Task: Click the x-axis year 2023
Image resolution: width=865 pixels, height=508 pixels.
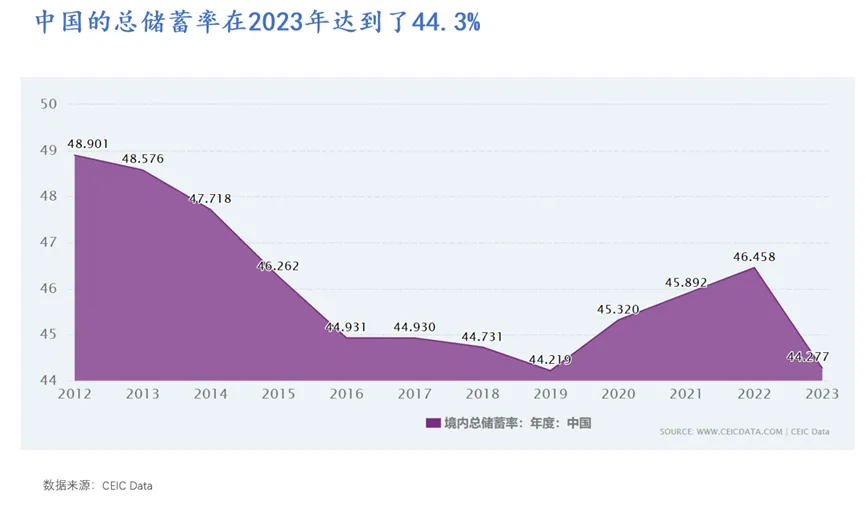Action: (822, 394)
